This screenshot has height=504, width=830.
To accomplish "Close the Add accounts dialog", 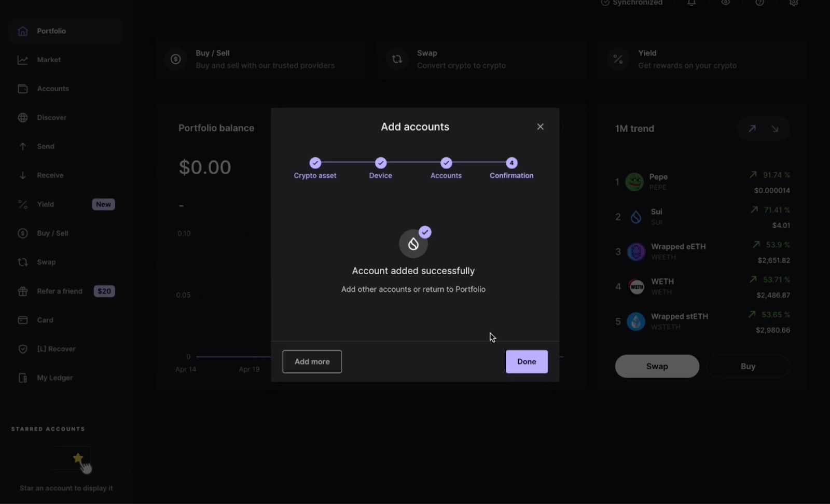I will pyautogui.click(x=540, y=127).
